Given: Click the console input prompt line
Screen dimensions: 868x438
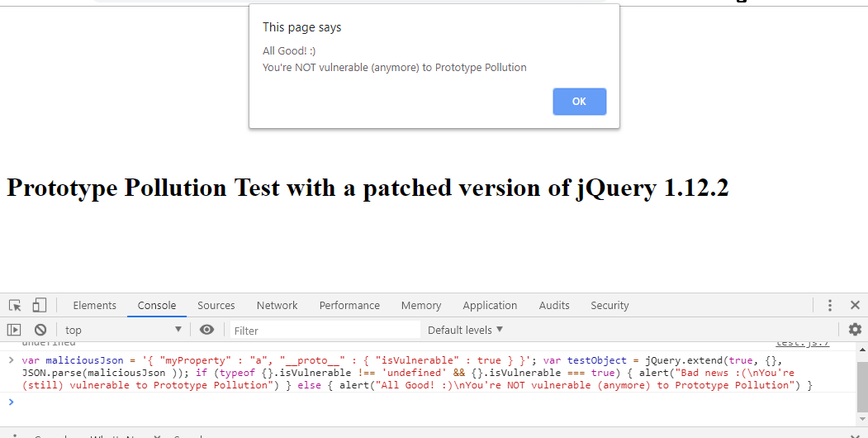Looking at the screenshot, I should coord(432,402).
